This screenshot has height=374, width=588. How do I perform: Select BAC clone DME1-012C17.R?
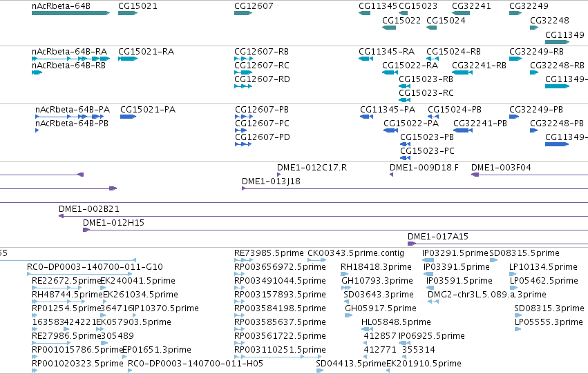coord(312,168)
